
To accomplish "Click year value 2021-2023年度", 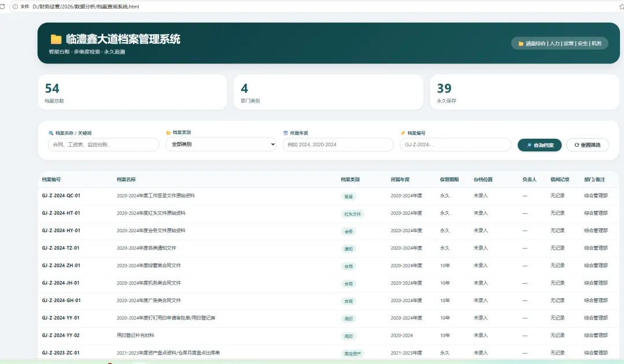I will tap(406, 353).
